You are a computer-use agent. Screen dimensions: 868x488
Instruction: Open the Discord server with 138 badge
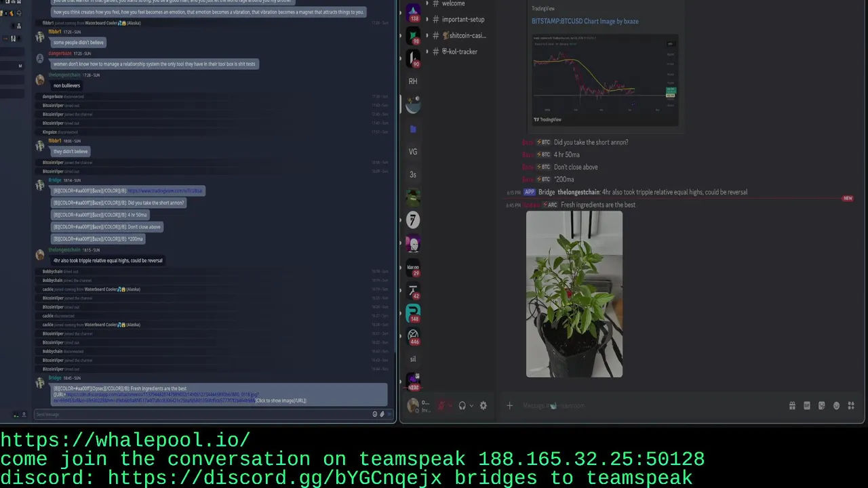click(x=413, y=12)
